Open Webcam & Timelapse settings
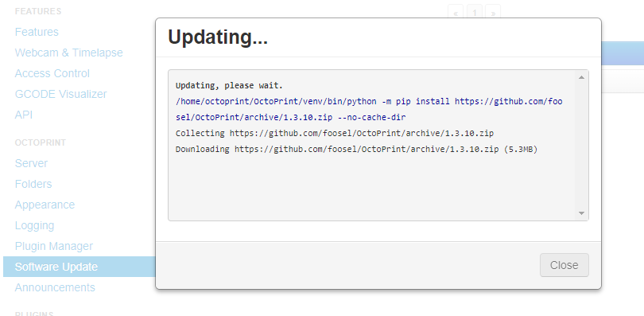 tap(68, 53)
